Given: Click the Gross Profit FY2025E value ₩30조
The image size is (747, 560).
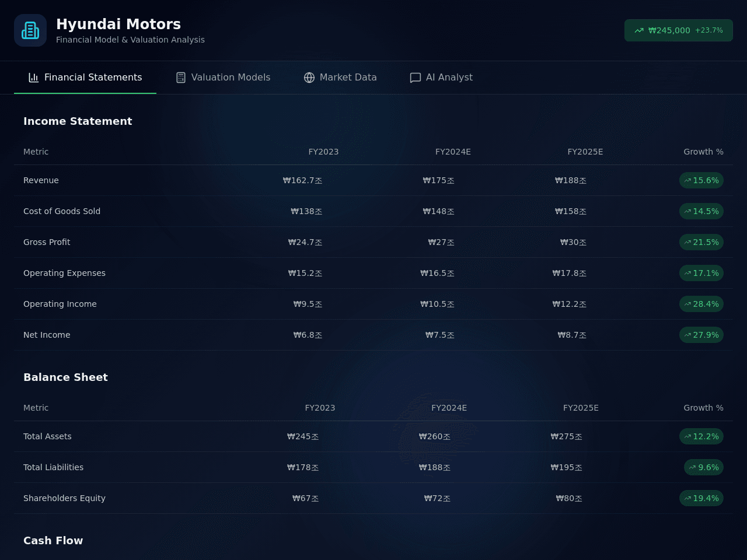Looking at the screenshot, I should [x=573, y=242].
